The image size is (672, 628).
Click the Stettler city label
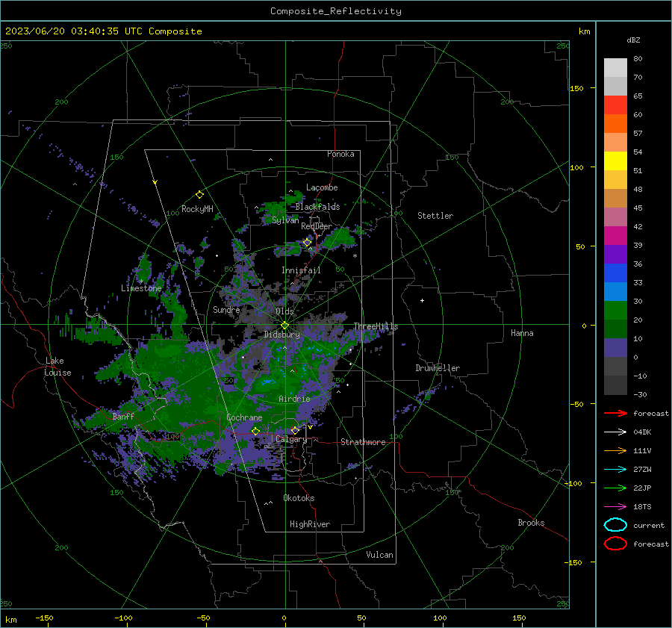(435, 216)
